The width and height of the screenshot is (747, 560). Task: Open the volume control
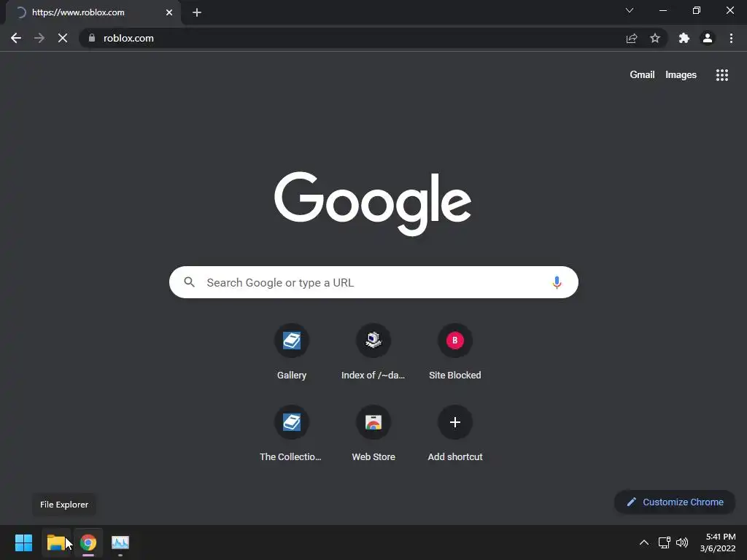click(x=682, y=542)
